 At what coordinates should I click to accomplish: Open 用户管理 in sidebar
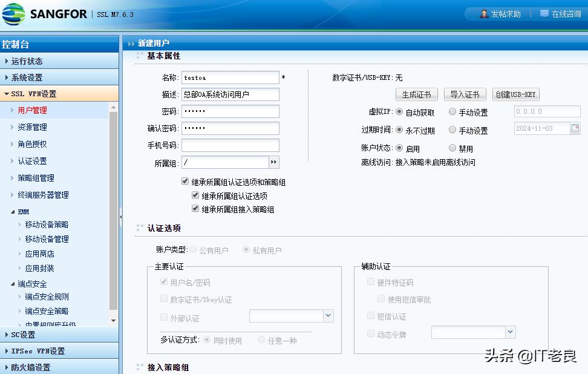[32, 110]
